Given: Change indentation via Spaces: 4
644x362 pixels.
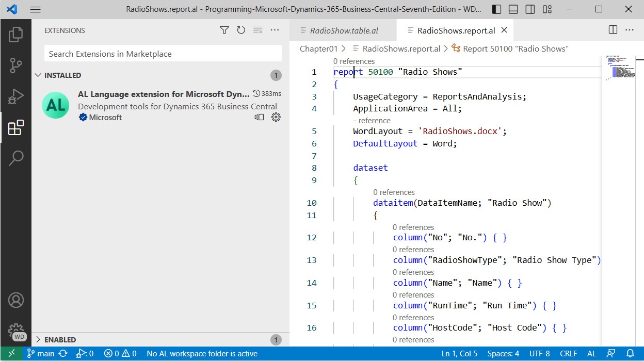Looking at the screenshot, I should 503,354.
